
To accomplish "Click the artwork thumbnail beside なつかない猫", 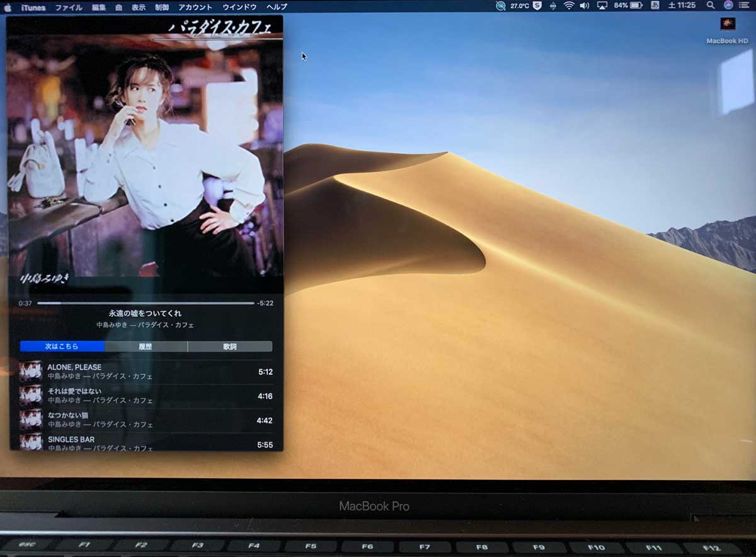I will (x=30, y=420).
